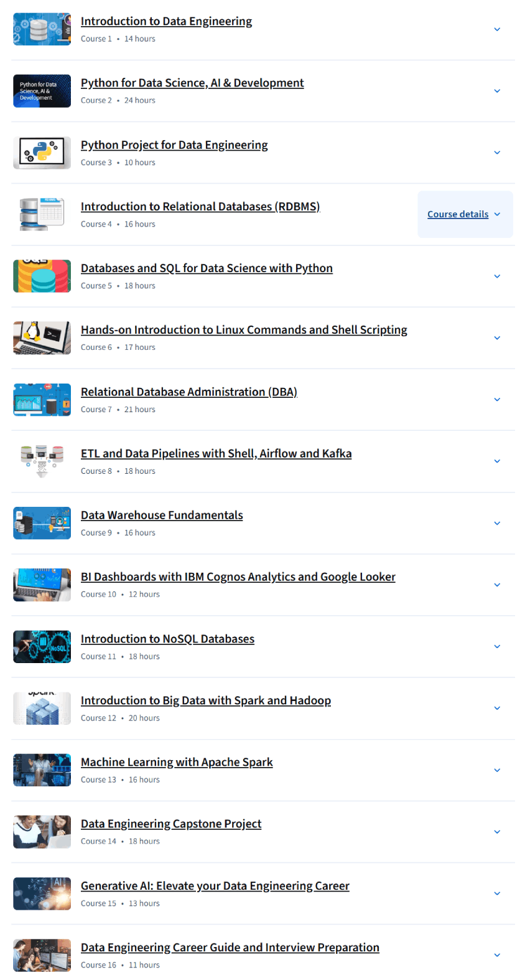The width and height of the screenshot is (525, 980).
Task: Open the BI Dashboards with IBM Cognos link
Action: (x=238, y=577)
